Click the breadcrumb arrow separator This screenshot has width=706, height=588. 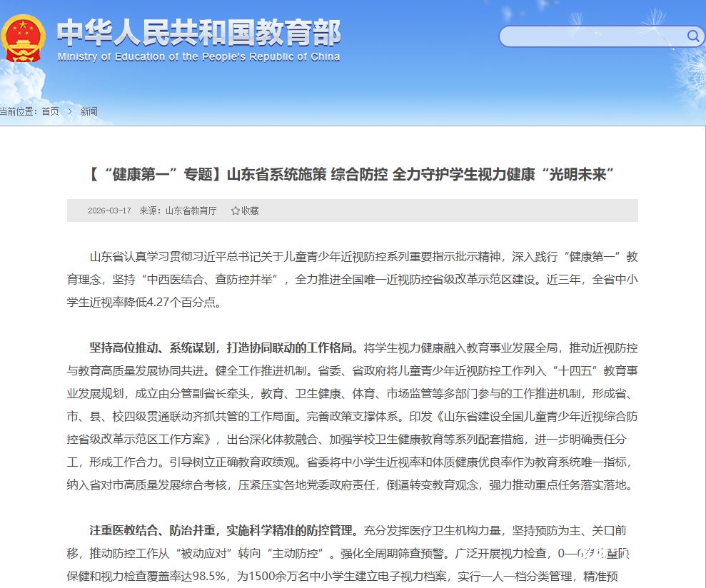[x=70, y=111]
